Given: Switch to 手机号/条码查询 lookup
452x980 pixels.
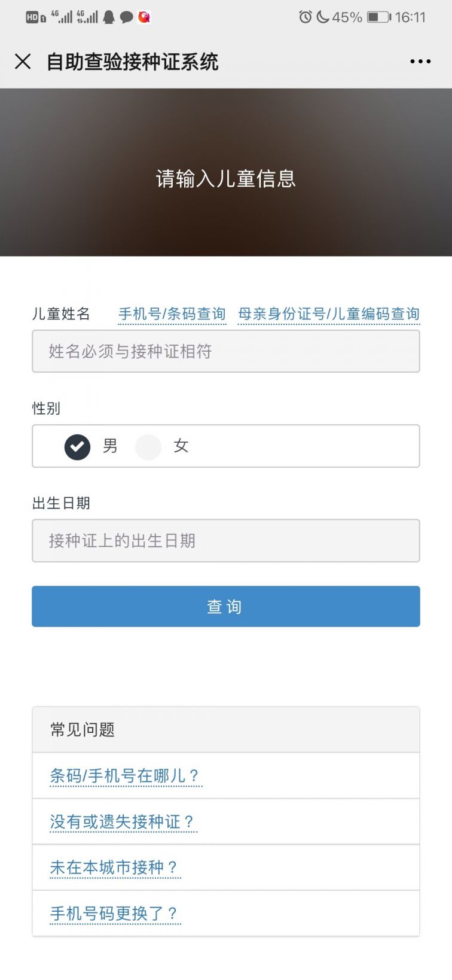Looking at the screenshot, I should pyautogui.click(x=172, y=314).
